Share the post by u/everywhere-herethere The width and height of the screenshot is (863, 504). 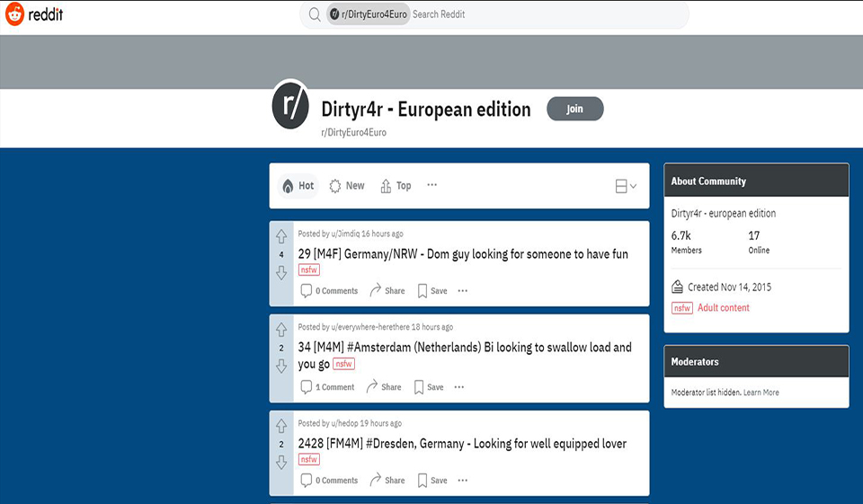tap(384, 387)
